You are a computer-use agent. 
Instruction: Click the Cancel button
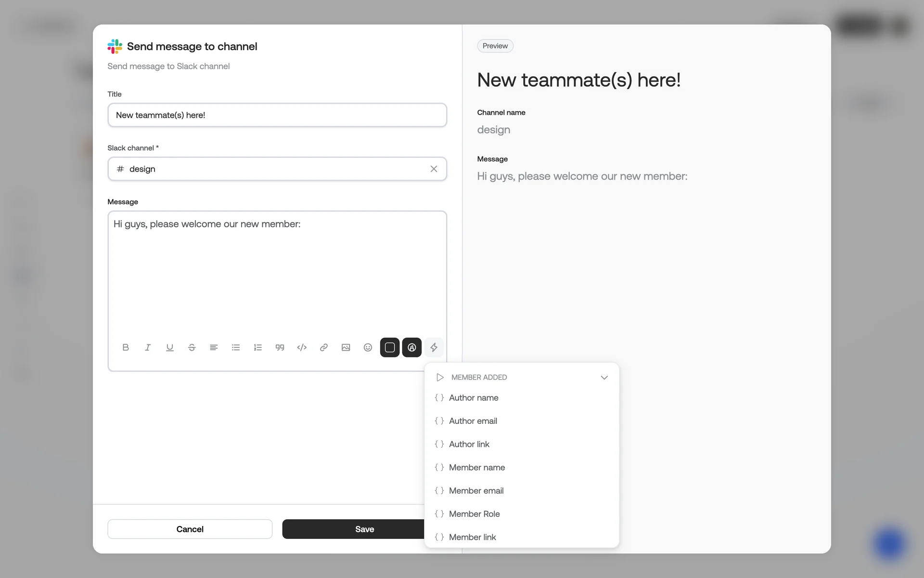click(190, 529)
